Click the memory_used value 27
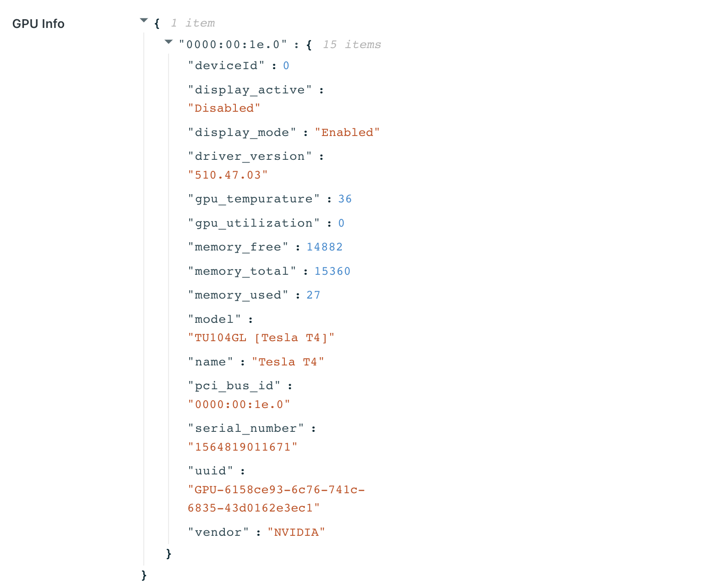This screenshot has width=708, height=588. click(x=313, y=295)
